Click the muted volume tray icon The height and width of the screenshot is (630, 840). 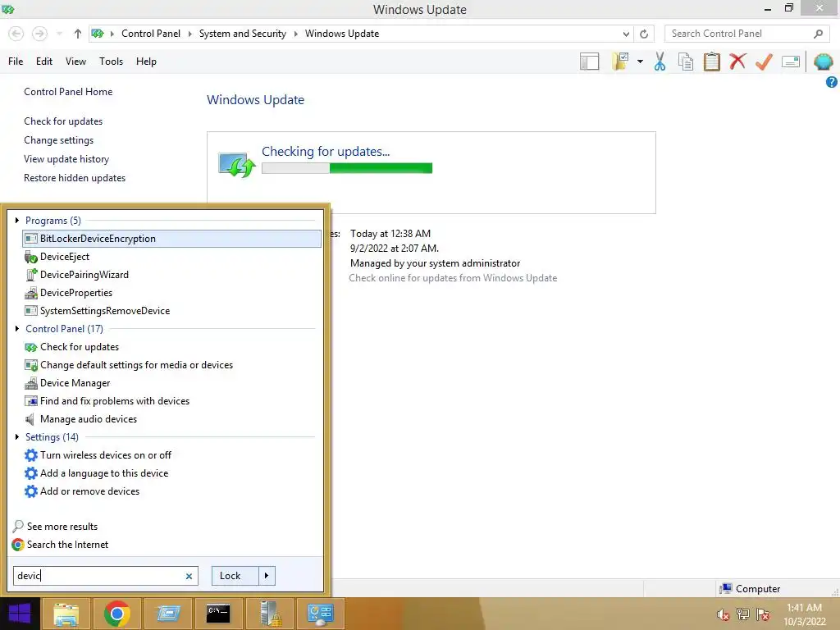724,614
